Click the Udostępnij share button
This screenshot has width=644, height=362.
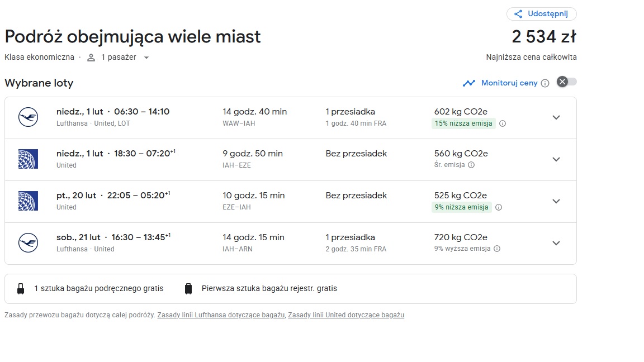[541, 14]
